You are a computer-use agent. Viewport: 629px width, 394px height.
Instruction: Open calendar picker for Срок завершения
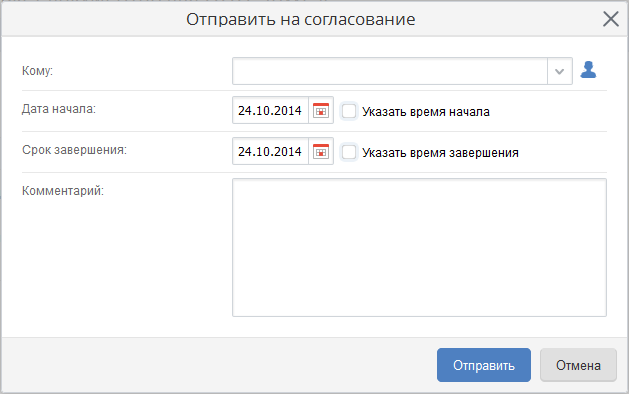click(321, 151)
